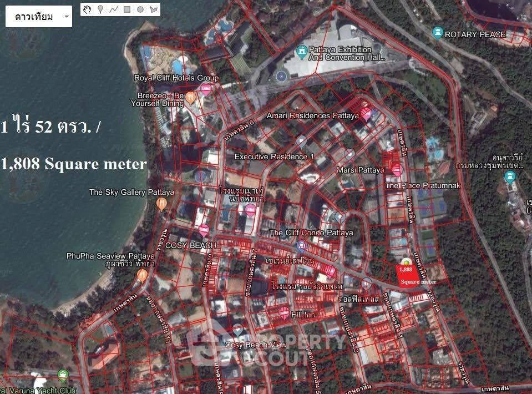The width and height of the screenshot is (532, 394).
Task: Click the เซเว่นอีเลฟเว่น store label
Action: click(x=290, y=261)
